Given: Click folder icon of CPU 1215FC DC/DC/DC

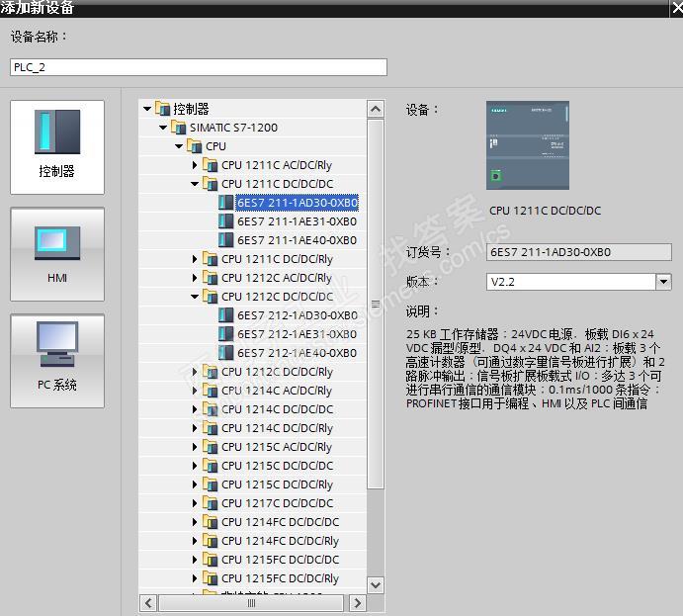Looking at the screenshot, I should click(210, 560).
